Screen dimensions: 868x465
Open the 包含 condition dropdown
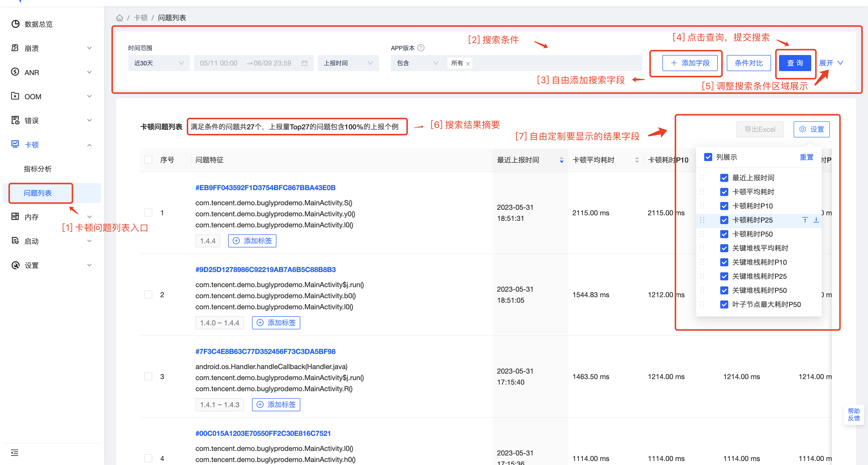417,63
